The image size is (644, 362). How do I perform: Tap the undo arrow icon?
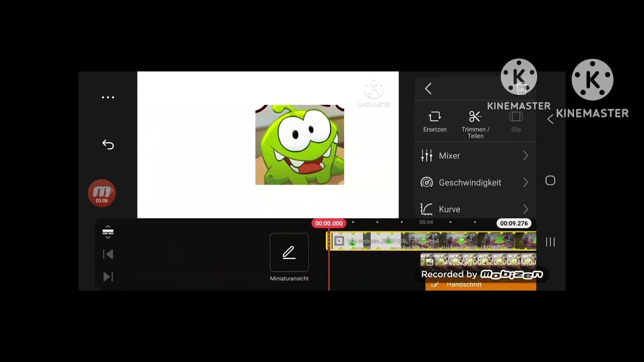(x=108, y=145)
